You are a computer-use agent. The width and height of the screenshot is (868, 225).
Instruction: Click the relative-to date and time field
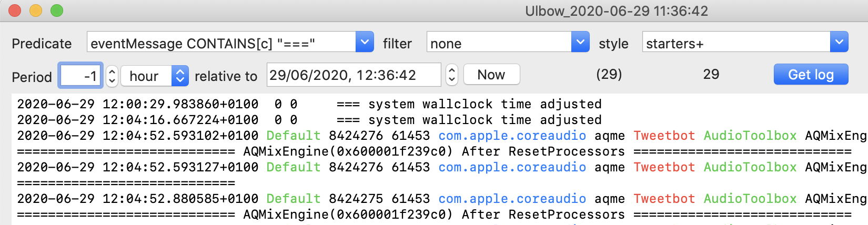354,75
